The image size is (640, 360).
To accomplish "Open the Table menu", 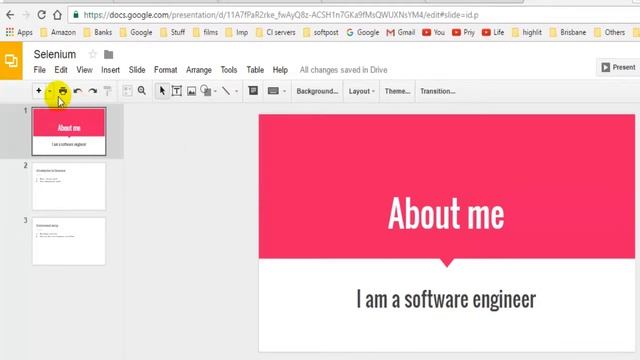I will point(255,70).
